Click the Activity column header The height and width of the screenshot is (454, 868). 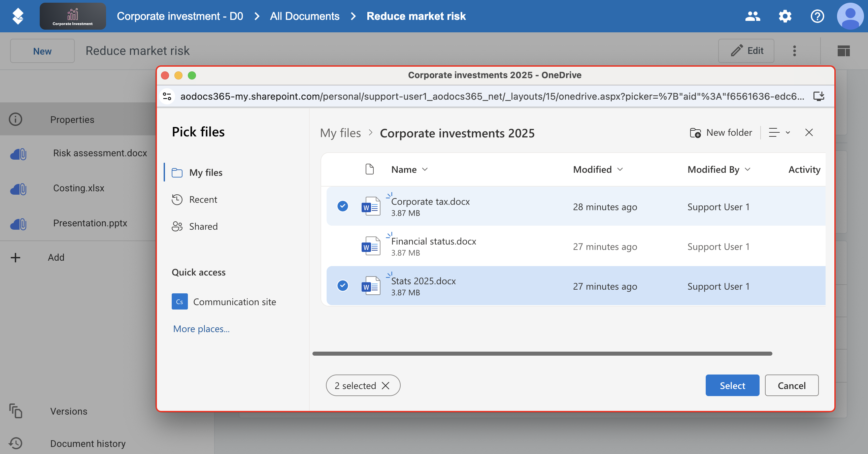click(804, 169)
